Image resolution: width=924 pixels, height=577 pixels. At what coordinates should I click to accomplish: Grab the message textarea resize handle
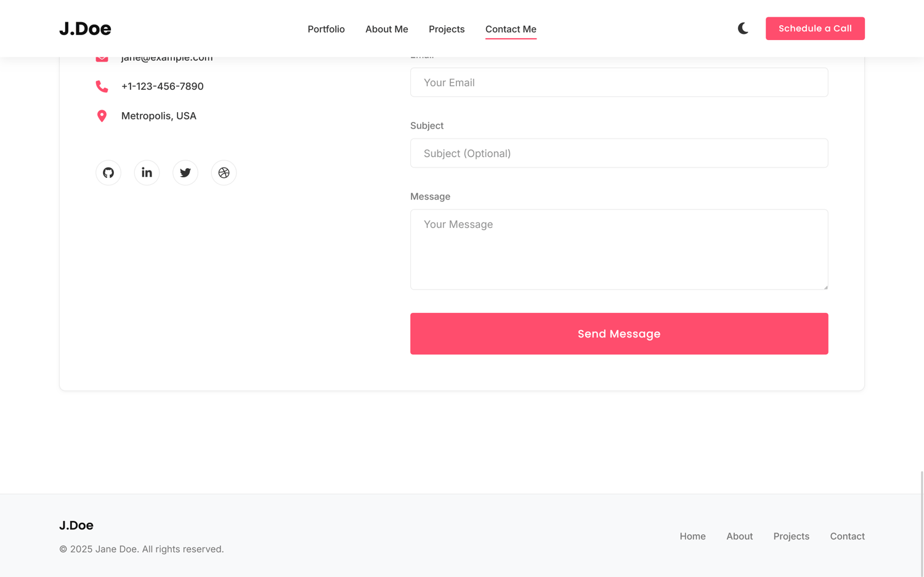825,286
